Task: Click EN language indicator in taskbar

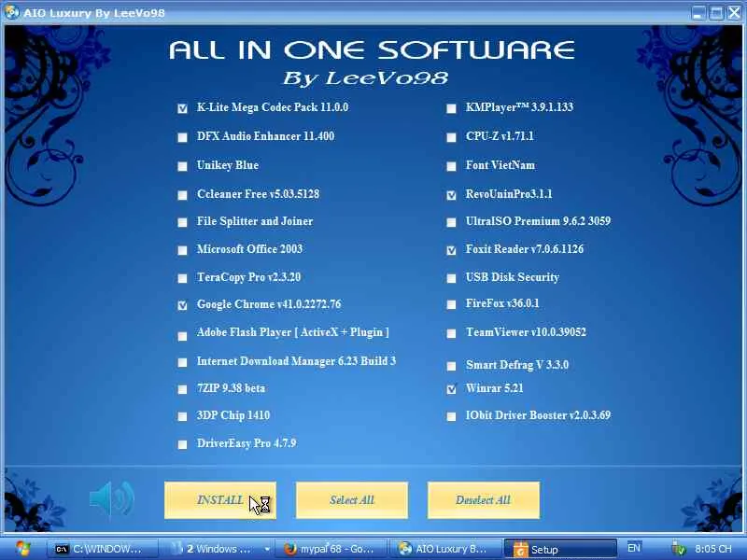Action: 634,549
